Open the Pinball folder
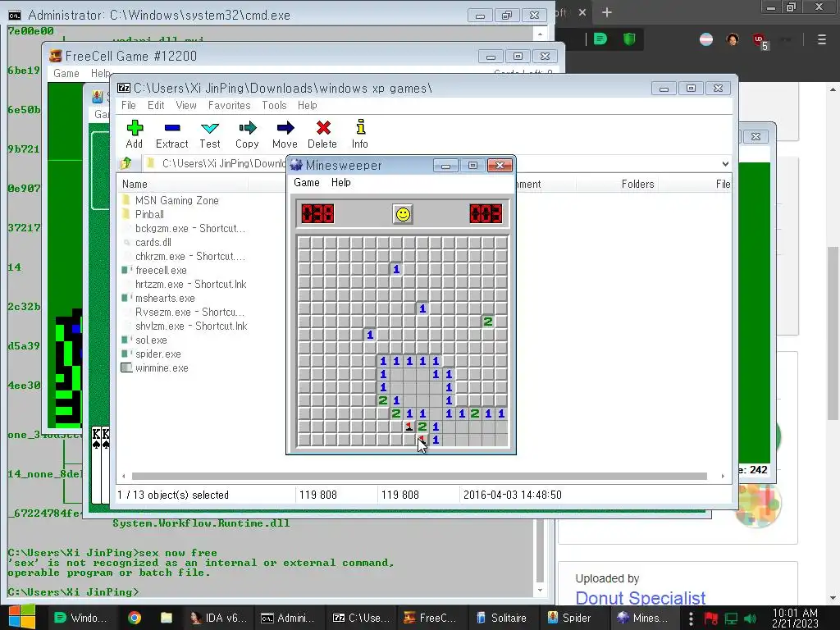Screen dimensions: 840x630 click(x=149, y=214)
